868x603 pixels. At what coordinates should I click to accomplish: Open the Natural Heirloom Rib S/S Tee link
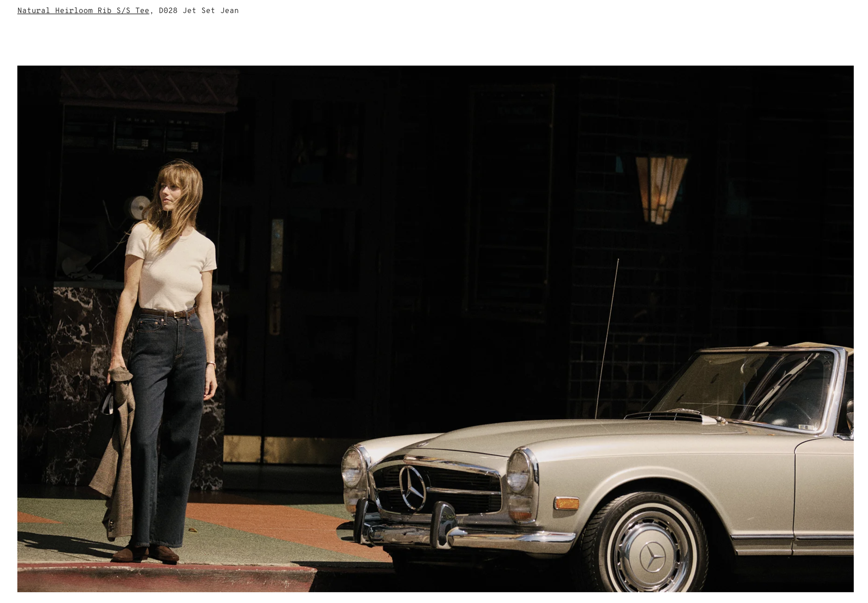tap(83, 10)
